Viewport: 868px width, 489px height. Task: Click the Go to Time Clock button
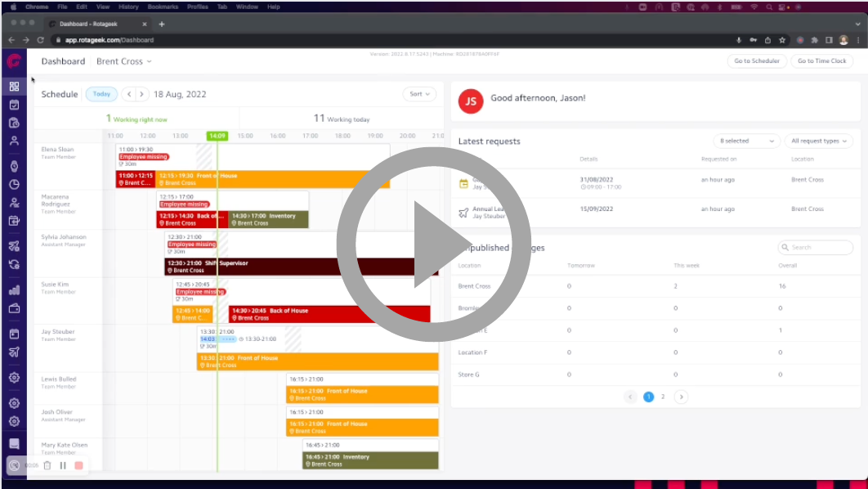point(821,61)
